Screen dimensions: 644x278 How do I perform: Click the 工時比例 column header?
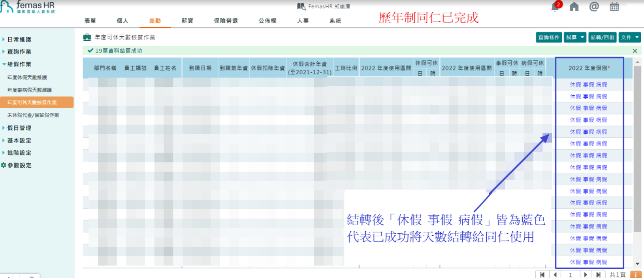[346, 68]
